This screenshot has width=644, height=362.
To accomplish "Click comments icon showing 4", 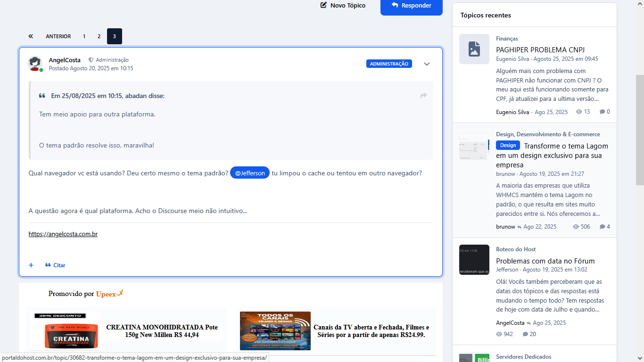I will click(x=602, y=227).
